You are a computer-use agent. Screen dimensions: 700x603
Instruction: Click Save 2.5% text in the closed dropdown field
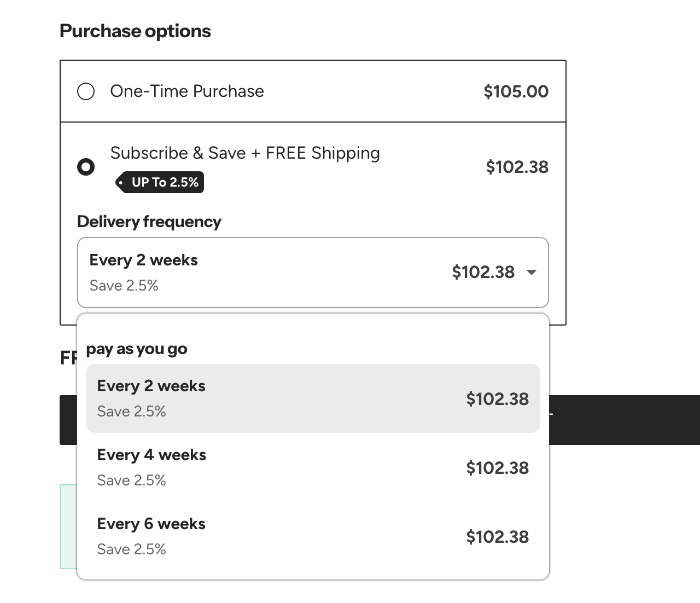click(124, 286)
